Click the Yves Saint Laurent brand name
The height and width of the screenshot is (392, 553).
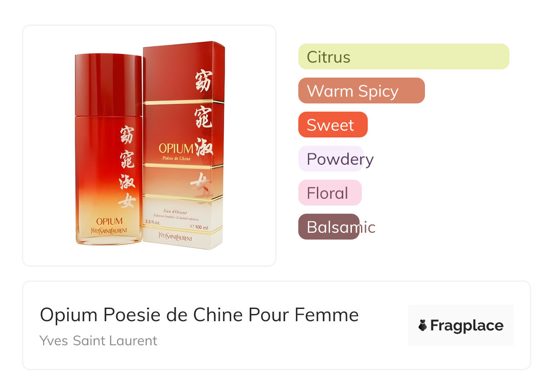(x=99, y=341)
